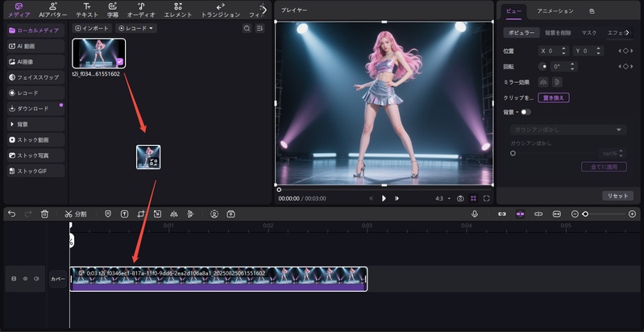Open the 字幕 subtitles tab
644x332 pixels.
pos(113,10)
